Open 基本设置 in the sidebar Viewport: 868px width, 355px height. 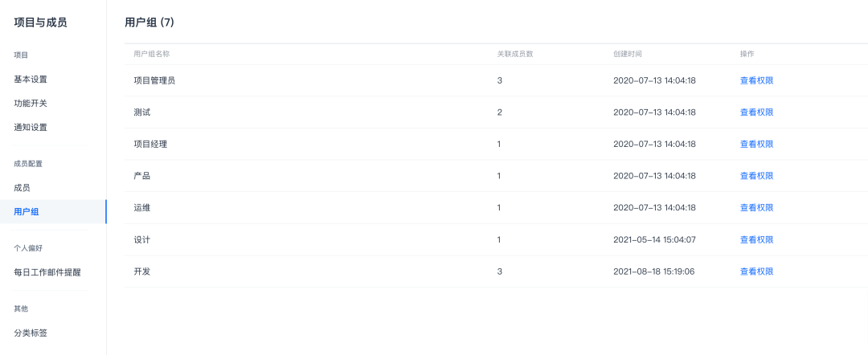point(31,80)
